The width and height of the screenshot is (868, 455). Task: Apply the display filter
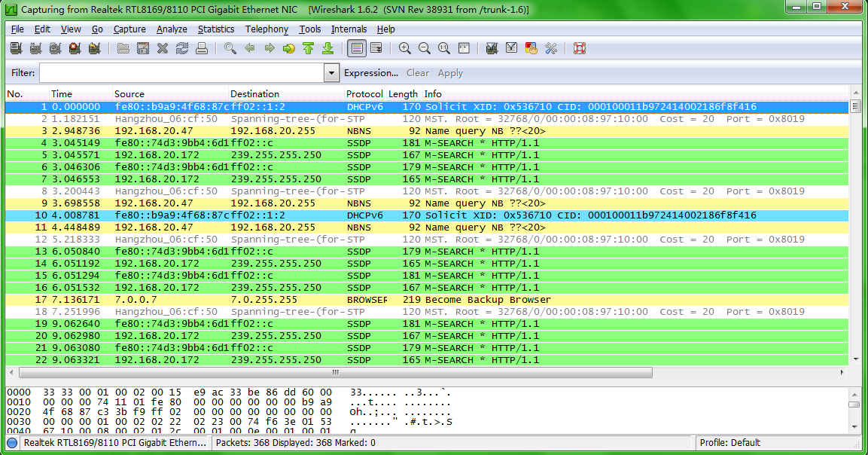(x=450, y=73)
